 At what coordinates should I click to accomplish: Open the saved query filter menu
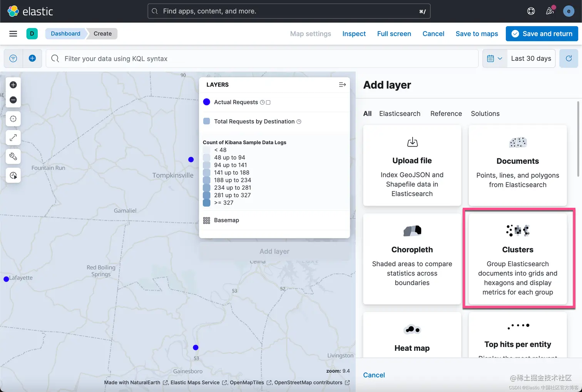pyautogui.click(x=13, y=58)
